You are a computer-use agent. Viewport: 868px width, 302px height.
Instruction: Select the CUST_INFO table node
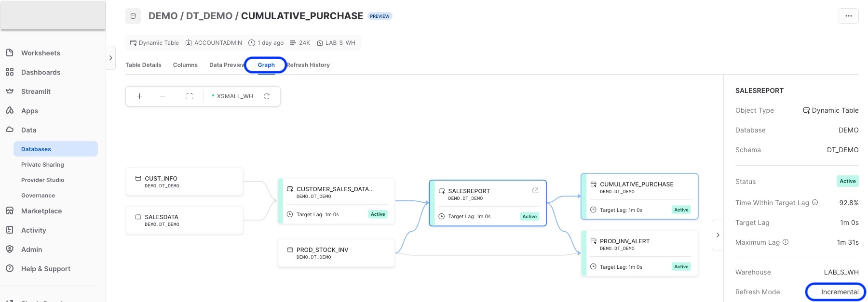(184, 182)
